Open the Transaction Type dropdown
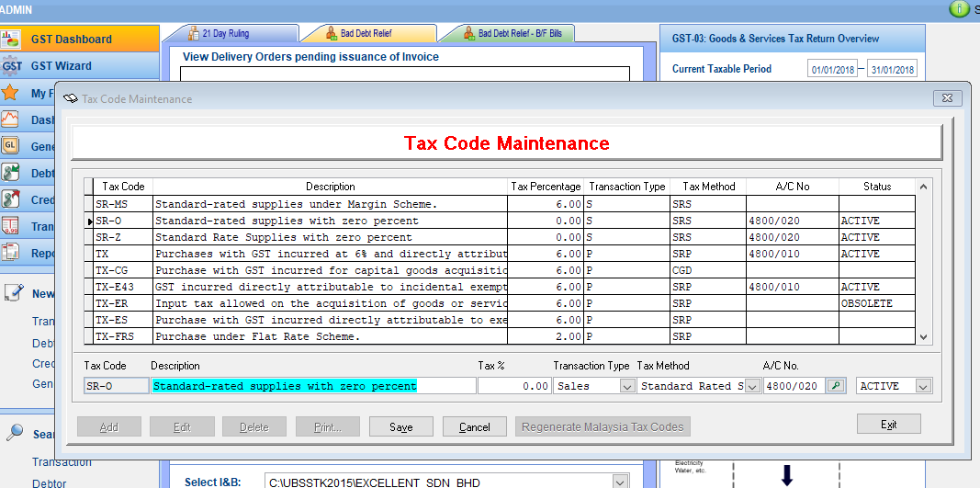The image size is (980, 488). pyautogui.click(x=627, y=387)
